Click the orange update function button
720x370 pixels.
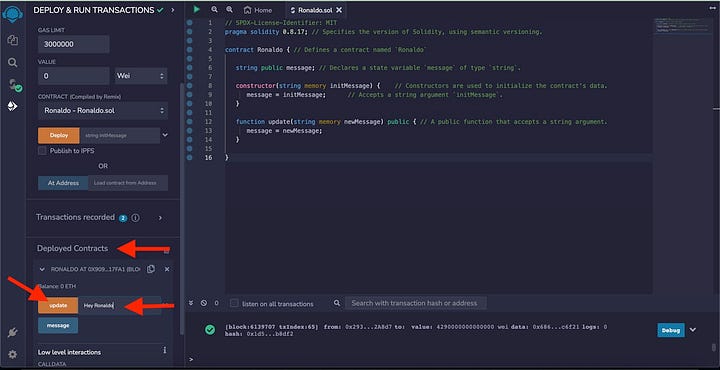pyautogui.click(x=58, y=305)
